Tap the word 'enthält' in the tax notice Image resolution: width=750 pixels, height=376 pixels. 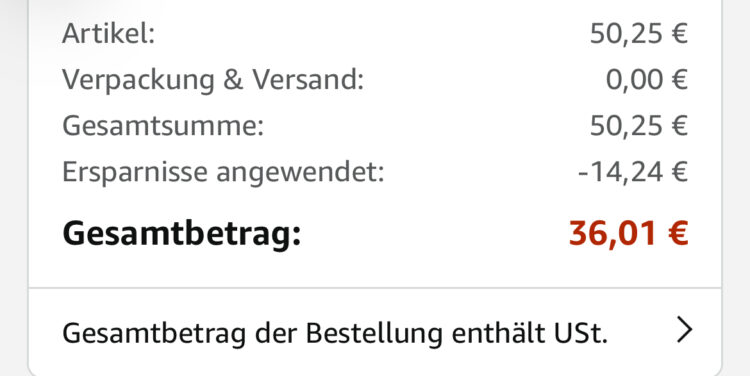(x=496, y=332)
